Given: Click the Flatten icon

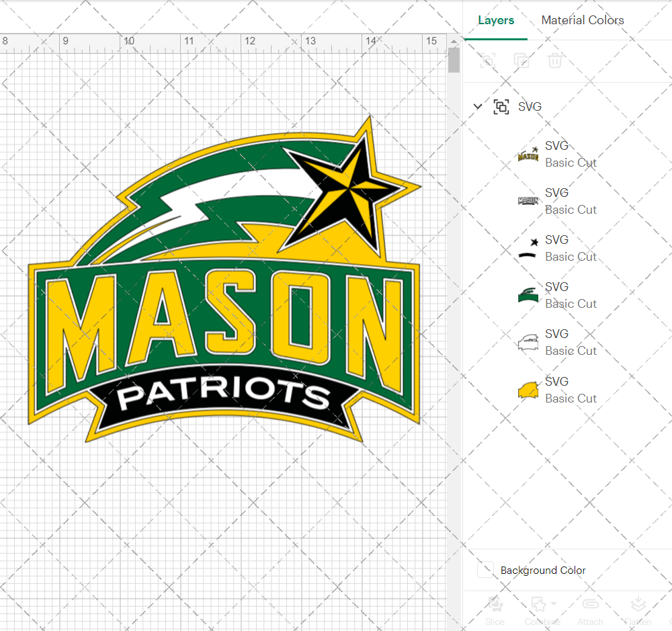Looking at the screenshot, I should [638, 604].
